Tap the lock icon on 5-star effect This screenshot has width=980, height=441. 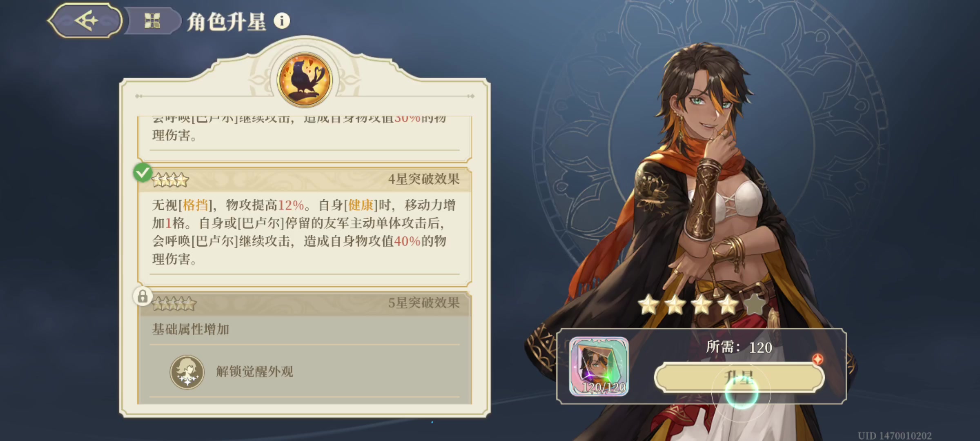coord(143,296)
